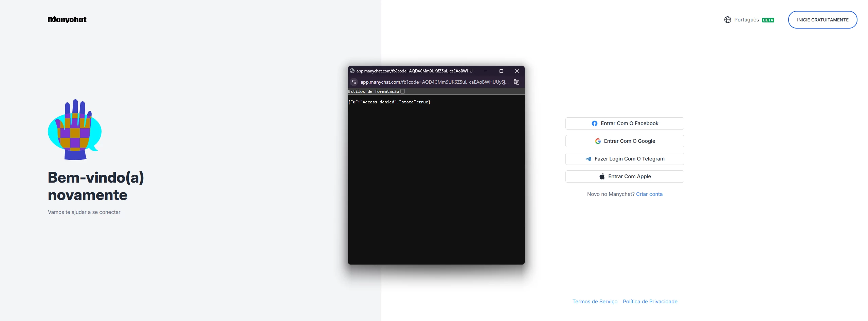The image size is (868, 321).
Task: Click the "Novo no Manychat?" text
Action: [611, 194]
